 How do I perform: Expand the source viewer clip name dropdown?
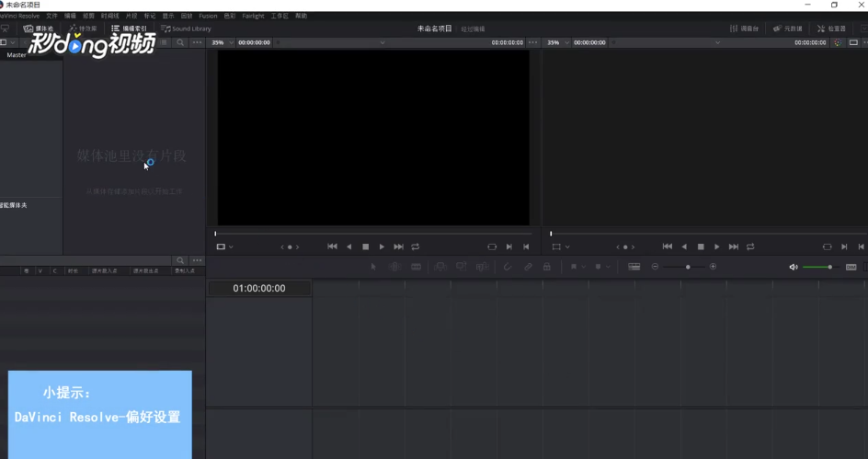point(382,42)
